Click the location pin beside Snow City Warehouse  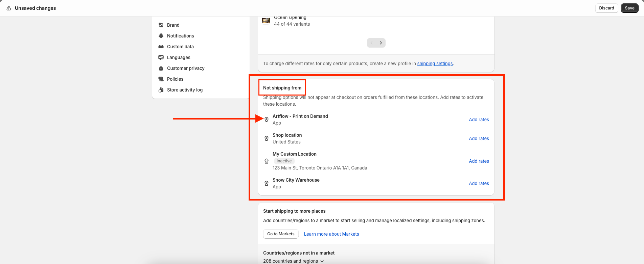[x=267, y=183]
